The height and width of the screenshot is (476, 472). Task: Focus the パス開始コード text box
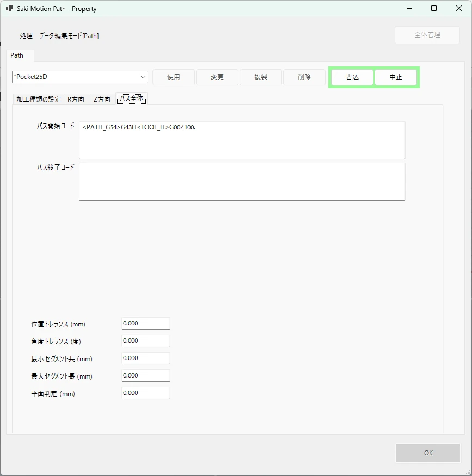(242, 140)
